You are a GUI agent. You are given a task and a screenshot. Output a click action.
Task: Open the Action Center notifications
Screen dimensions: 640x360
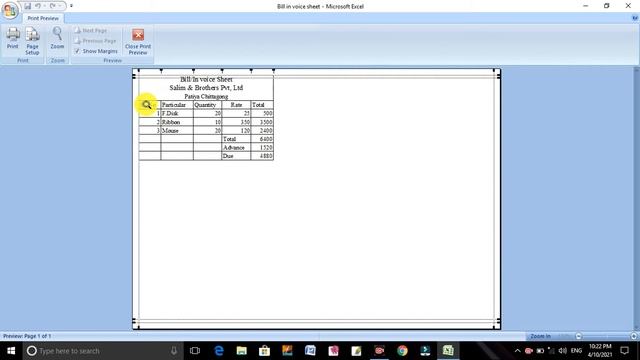click(624, 351)
